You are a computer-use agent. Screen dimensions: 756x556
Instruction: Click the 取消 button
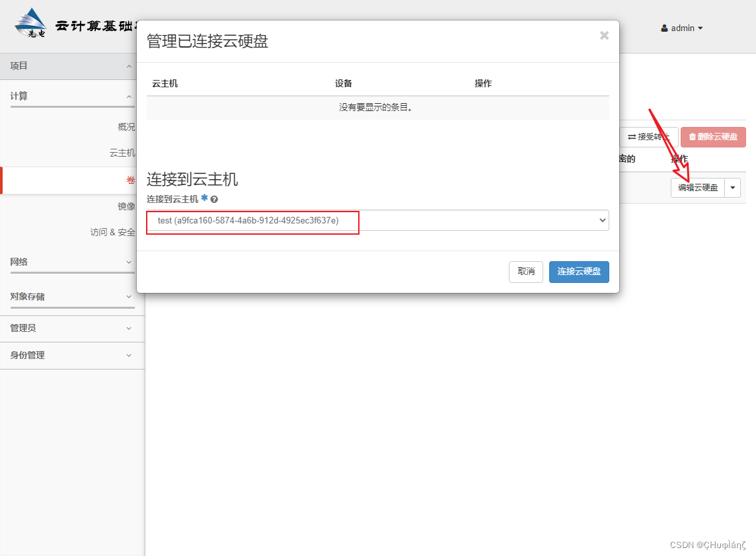pyautogui.click(x=526, y=272)
